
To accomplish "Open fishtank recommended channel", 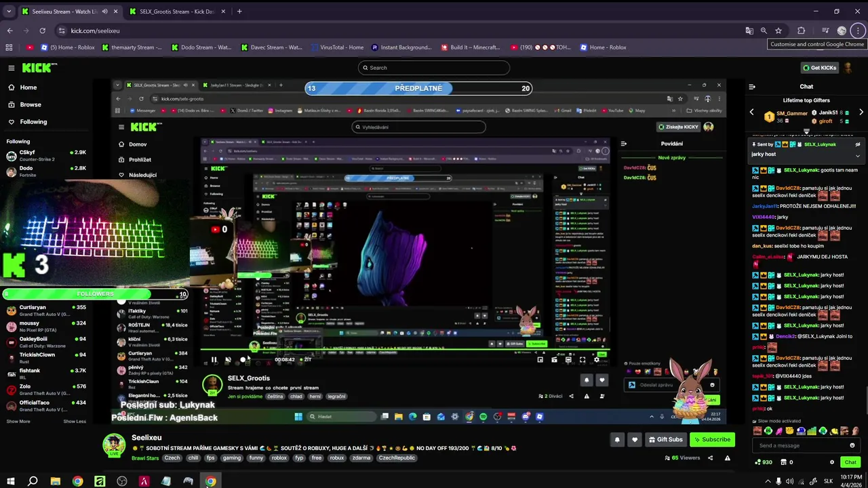I will point(46,374).
